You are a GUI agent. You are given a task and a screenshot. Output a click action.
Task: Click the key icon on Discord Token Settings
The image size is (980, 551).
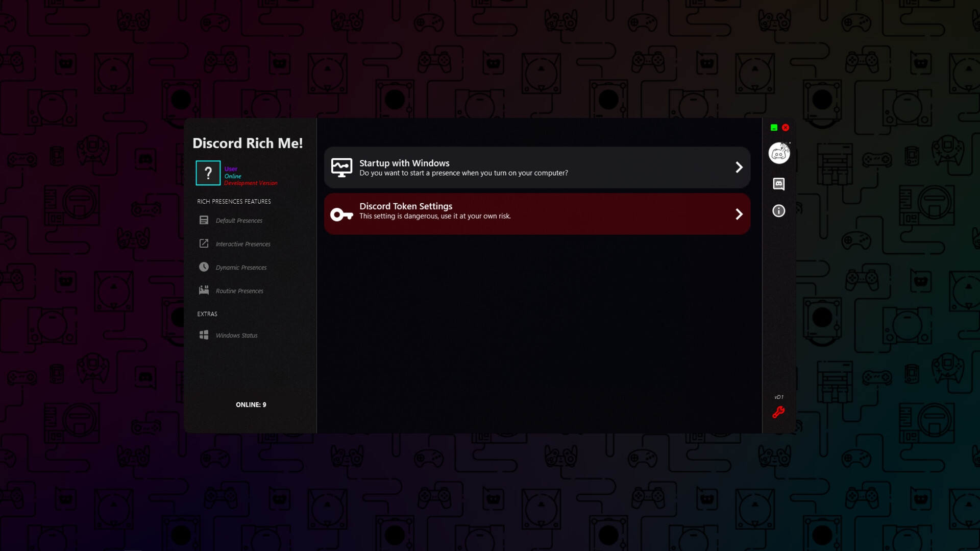click(x=342, y=214)
